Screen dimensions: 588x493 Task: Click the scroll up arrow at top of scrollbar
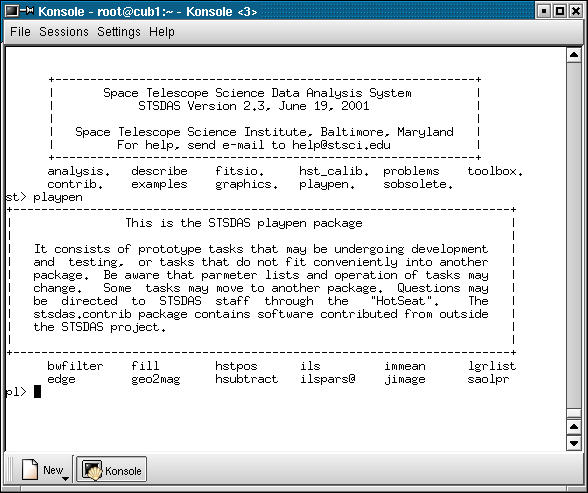574,55
